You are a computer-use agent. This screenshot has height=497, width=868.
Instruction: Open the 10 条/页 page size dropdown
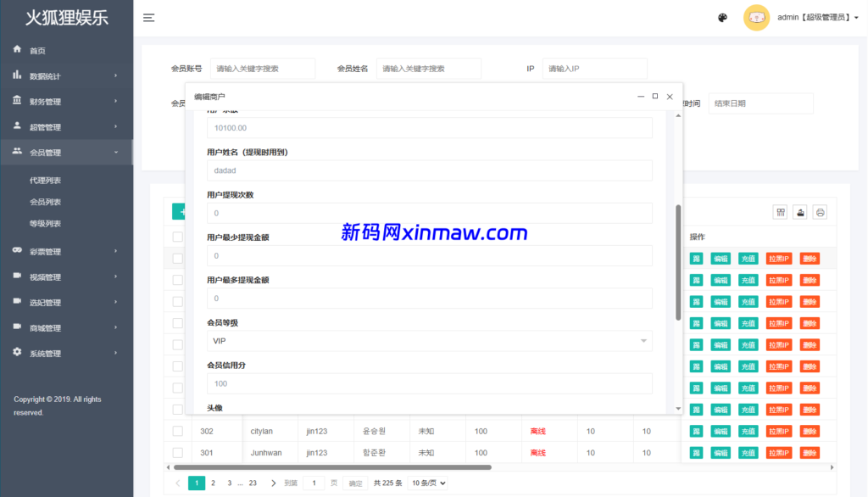click(x=428, y=483)
